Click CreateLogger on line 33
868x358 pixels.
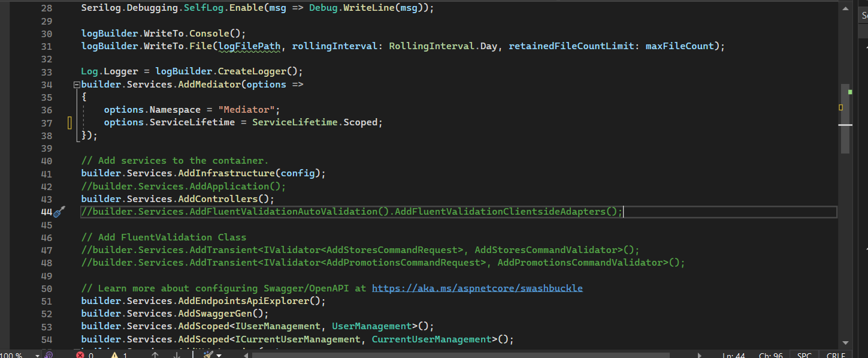coord(252,71)
